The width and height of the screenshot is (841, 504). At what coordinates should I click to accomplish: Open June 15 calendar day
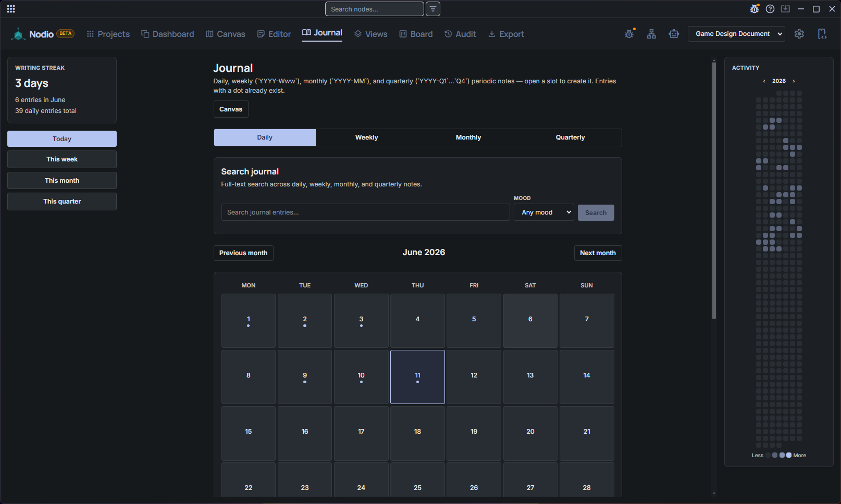249,433
